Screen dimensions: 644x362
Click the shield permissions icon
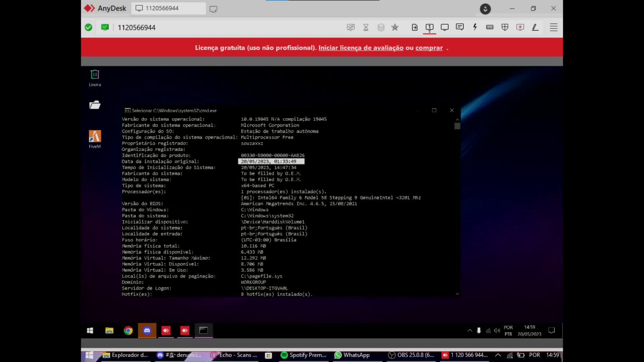pos(505,27)
